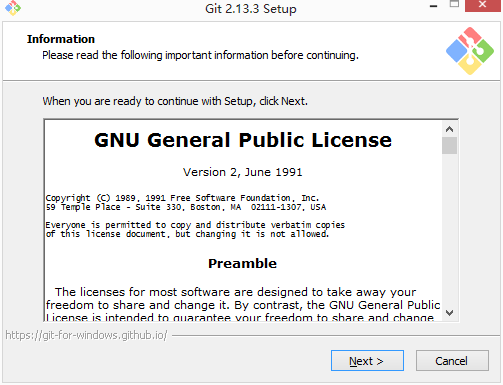Click the empty scrollbar track below the thumb
This screenshot has height=385, width=503.
tap(449, 230)
